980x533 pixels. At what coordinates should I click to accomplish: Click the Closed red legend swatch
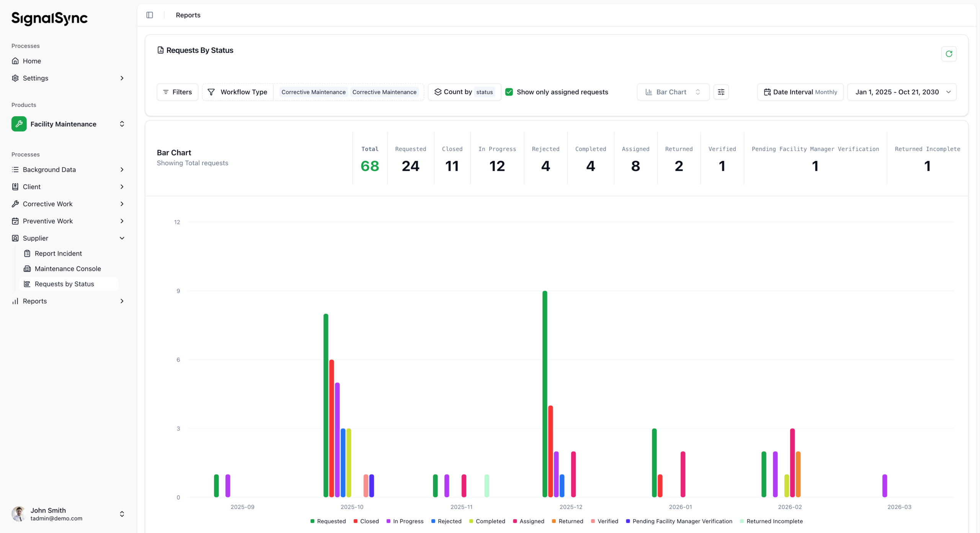(356, 521)
